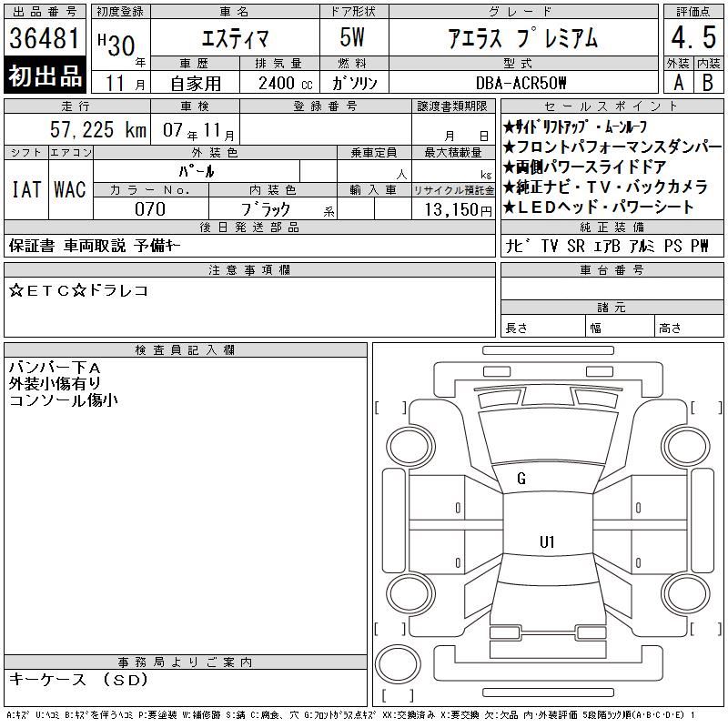This screenshot has width=728, height=728.
Task: Click the usage history value 自家用
Action: click(x=196, y=84)
